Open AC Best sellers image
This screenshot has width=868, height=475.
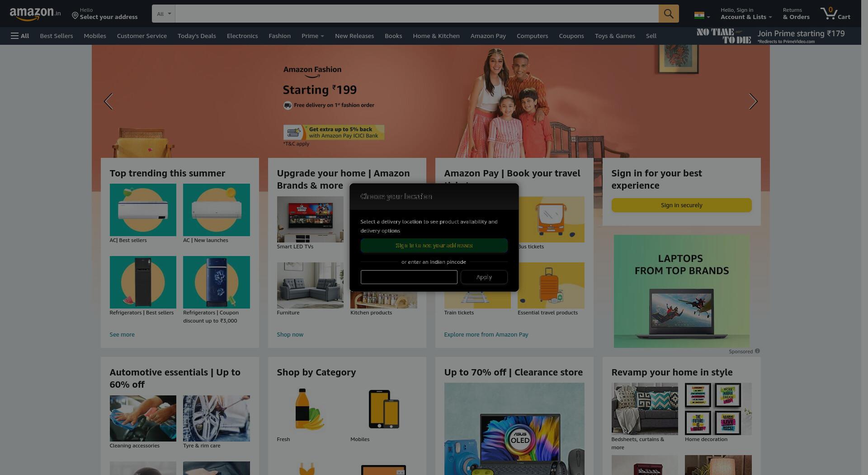coord(143,210)
